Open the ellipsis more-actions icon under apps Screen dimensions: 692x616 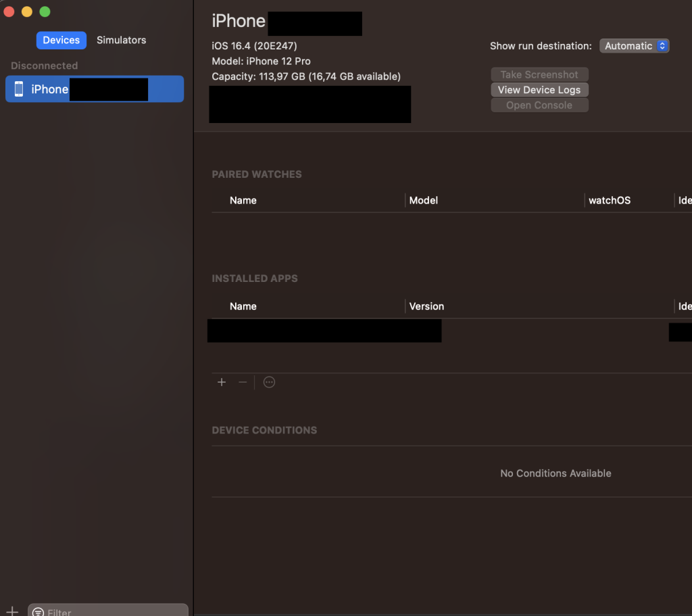coord(269,382)
